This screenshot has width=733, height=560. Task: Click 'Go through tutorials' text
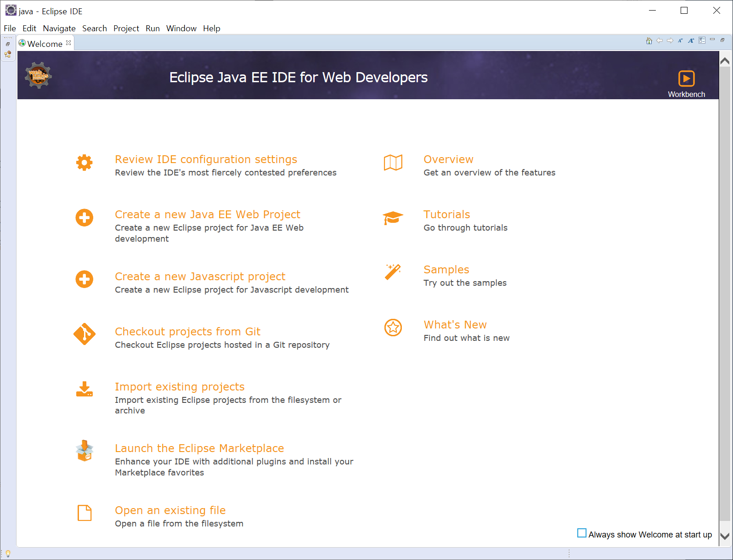[466, 228]
